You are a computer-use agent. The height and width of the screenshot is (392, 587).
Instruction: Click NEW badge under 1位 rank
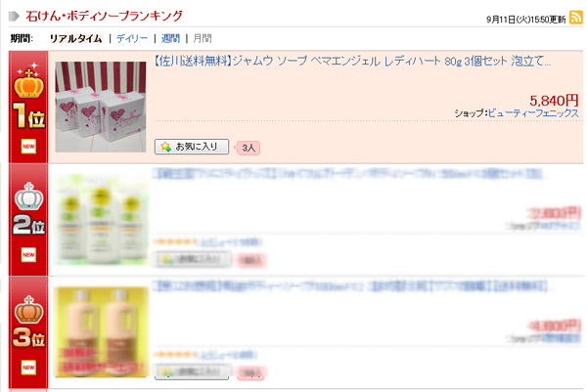point(28,147)
